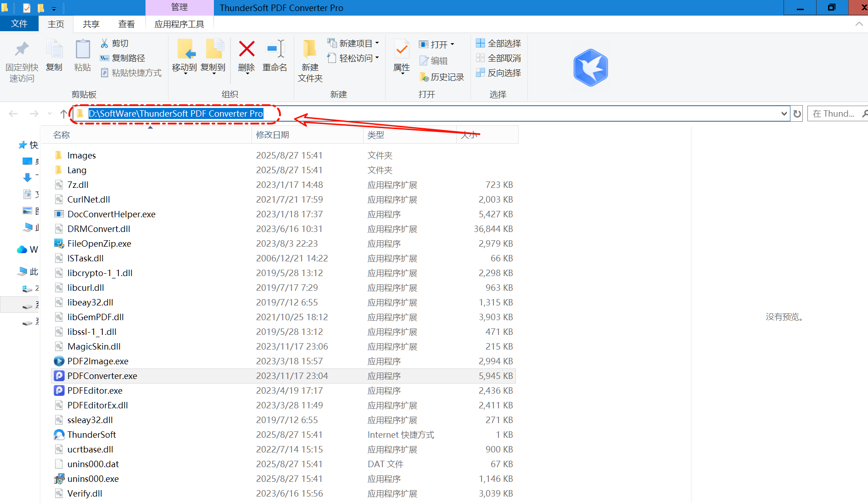The height and width of the screenshot is (503, 868).
Task: Click the Pin to Quick access icon
Action: (x=22, y=49)
